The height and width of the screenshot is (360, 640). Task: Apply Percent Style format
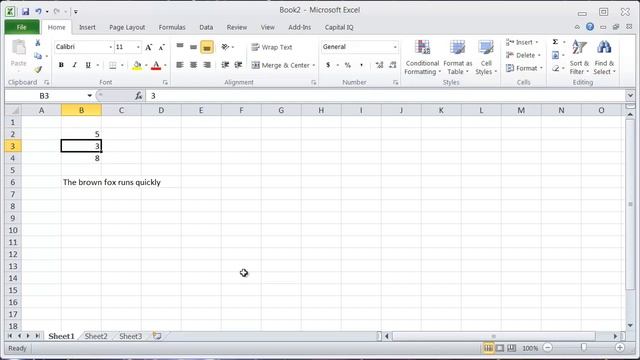pyautogui.click(x=348, y=65)
